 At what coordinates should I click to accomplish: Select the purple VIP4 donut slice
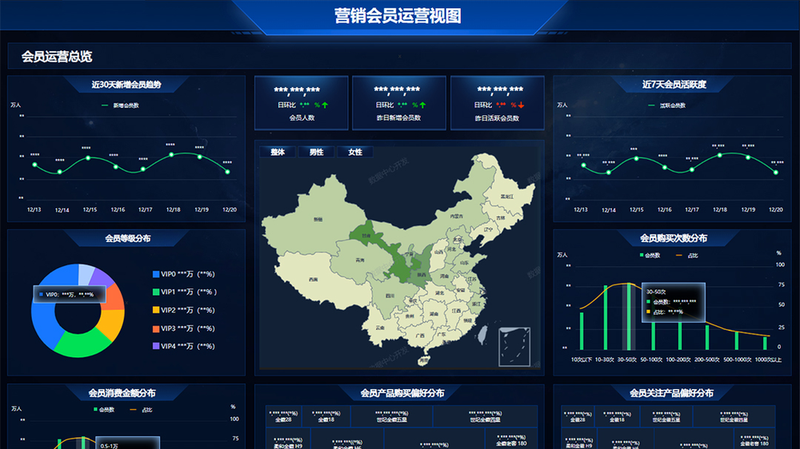coord(101,277)
